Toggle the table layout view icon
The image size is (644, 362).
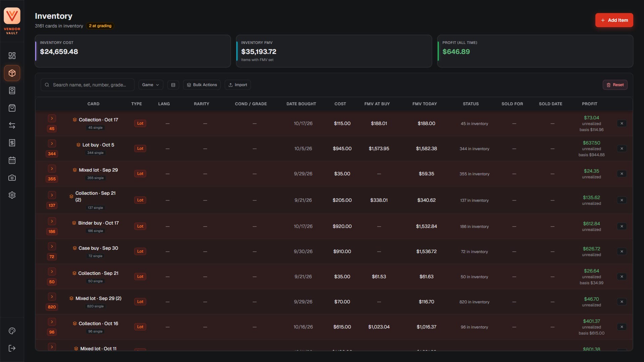click(173, 85)
